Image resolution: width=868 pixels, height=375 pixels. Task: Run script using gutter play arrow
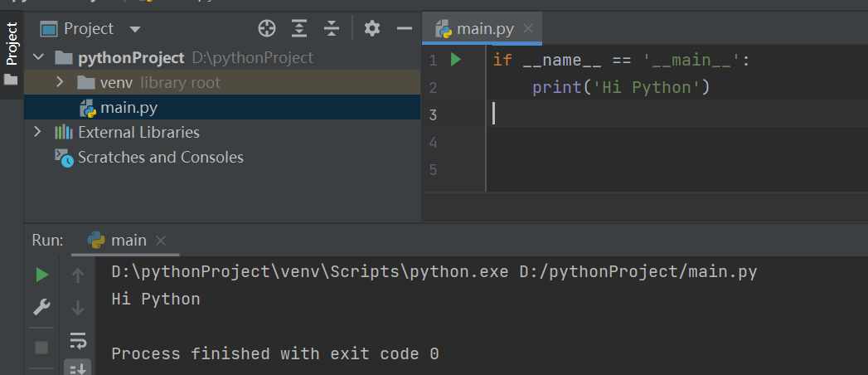(x=455, y=60)
